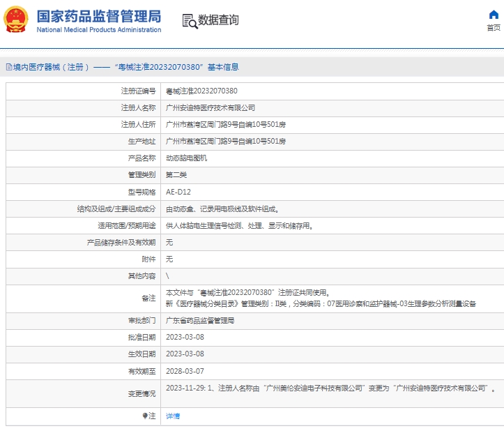504x431 pixels.
Task: Click the national emblem logo
Action: point(15,20)
